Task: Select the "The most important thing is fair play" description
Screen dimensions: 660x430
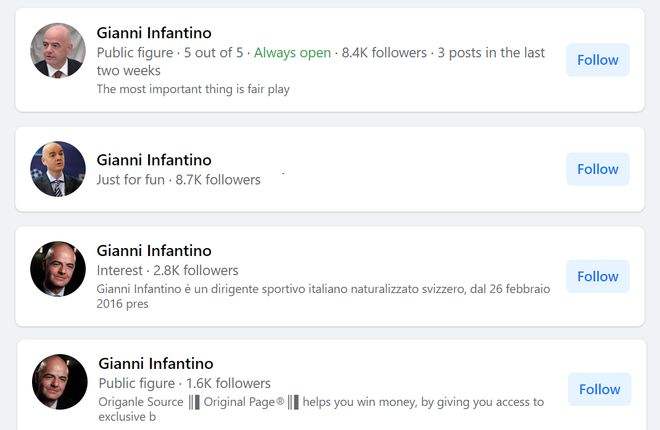Action: [x=193, y=89]
